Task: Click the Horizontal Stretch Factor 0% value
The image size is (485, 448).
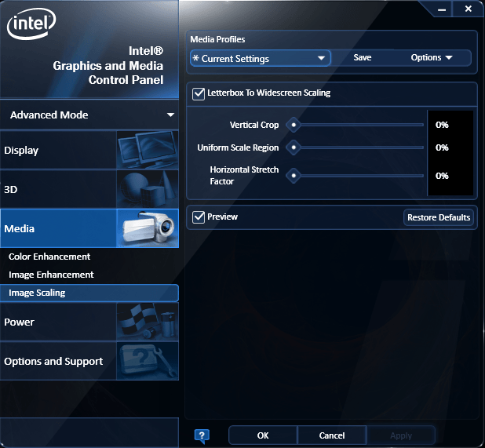Action: coord(442,176)
